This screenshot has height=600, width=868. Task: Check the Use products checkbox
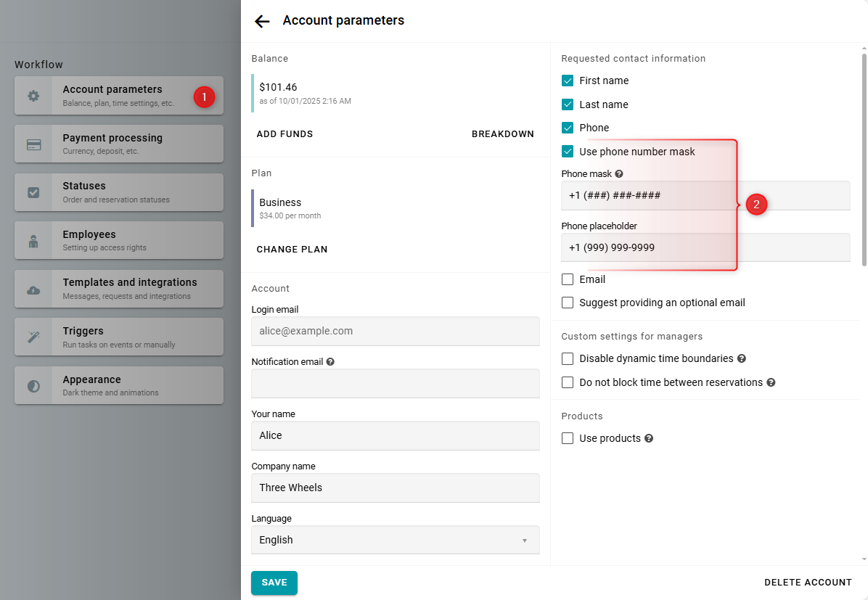(x=568, y=438)
